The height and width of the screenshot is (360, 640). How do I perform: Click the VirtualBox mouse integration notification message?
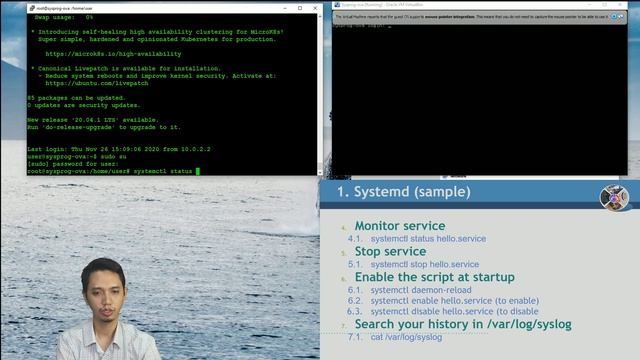click(x=471, y=17)
